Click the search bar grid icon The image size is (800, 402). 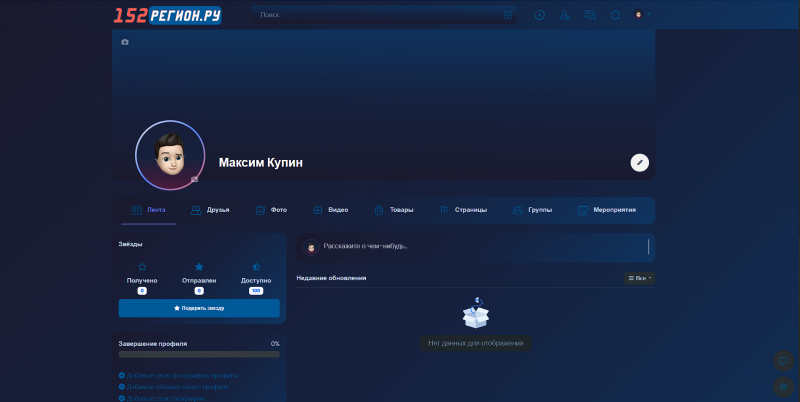508,15
